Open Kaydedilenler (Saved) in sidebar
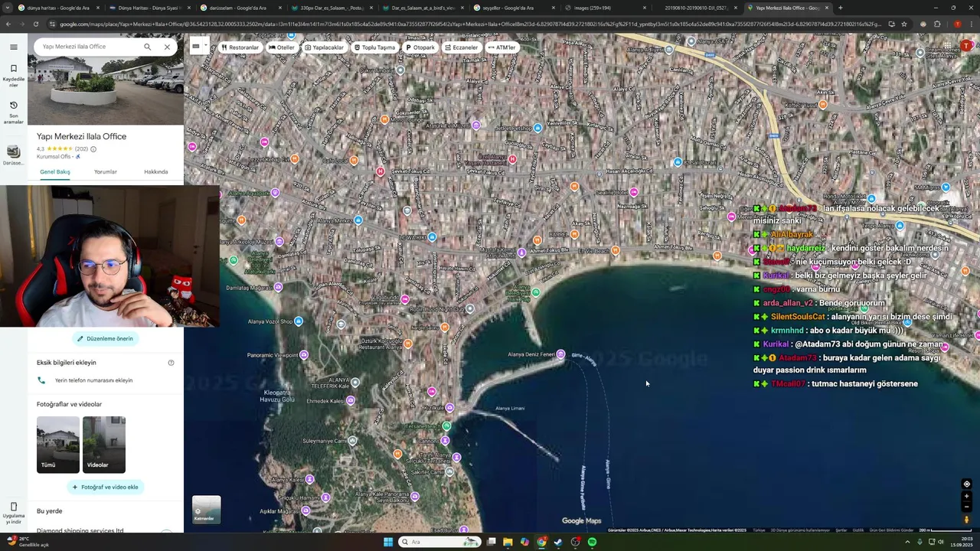This screenshot has width=980, height=551. [x=13, y=75]
